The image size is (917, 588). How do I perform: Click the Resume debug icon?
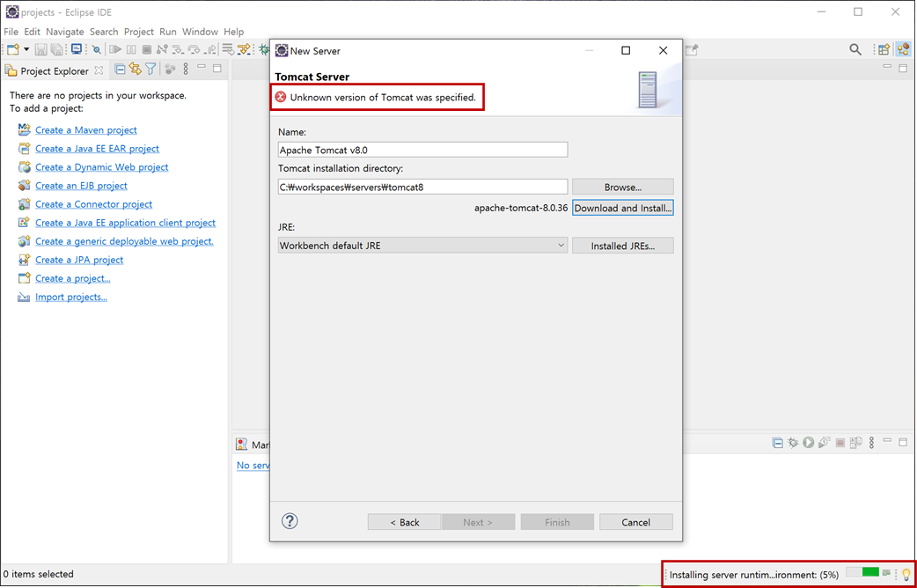click(114, 49)
